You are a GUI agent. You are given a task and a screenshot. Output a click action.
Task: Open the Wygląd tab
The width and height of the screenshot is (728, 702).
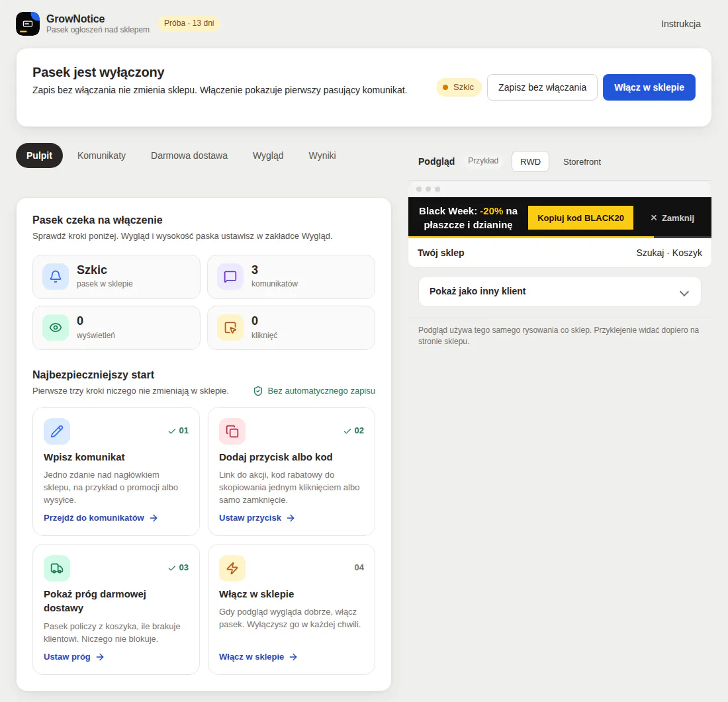(268, 155)
